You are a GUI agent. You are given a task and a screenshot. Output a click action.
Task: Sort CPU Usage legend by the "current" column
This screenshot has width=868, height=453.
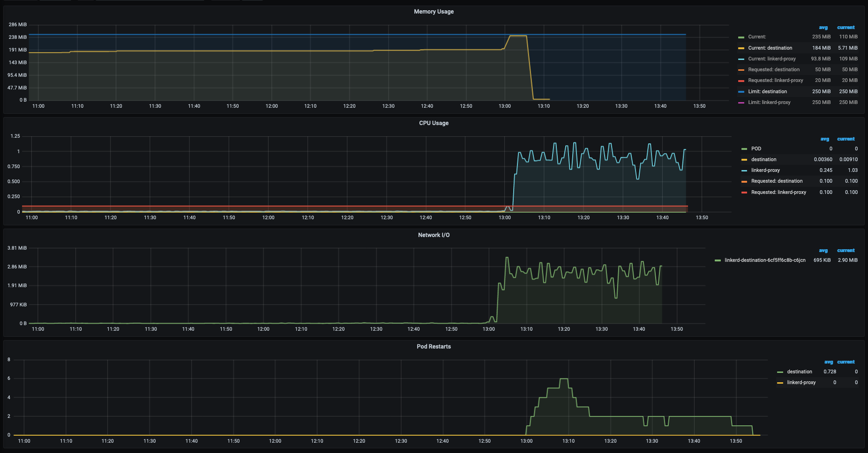pos(846,139)
